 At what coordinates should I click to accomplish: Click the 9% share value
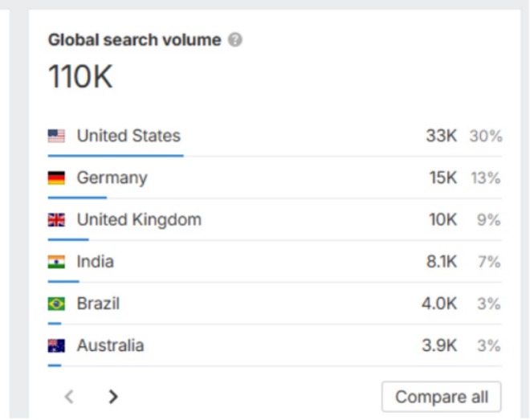(489, 220)
